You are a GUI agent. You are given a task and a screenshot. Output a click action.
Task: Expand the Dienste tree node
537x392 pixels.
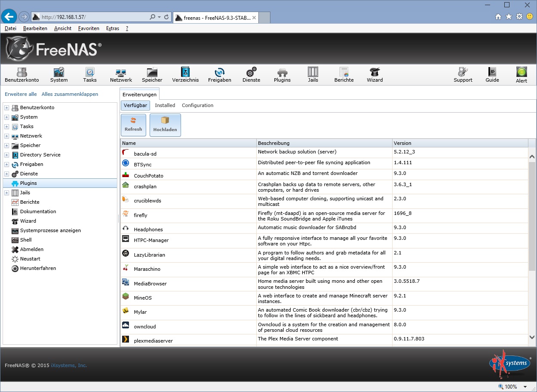coord(7,174)
